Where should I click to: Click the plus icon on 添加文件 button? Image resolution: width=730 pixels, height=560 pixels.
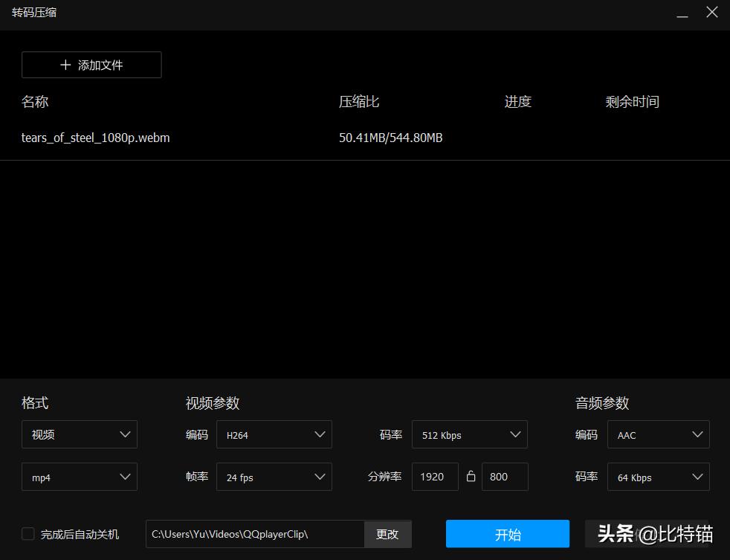click(x=65, y=65)
